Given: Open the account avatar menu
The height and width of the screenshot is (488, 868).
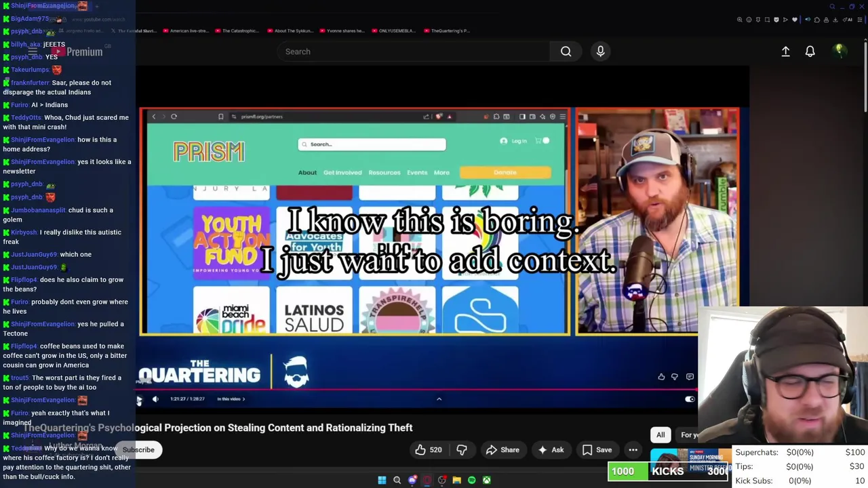Looking at the screenshot, I should pyautogui.click(x=840, y=51).
